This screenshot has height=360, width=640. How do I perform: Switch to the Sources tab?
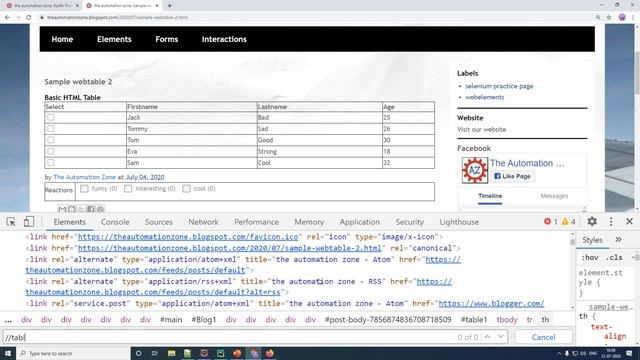click(159, 222)
